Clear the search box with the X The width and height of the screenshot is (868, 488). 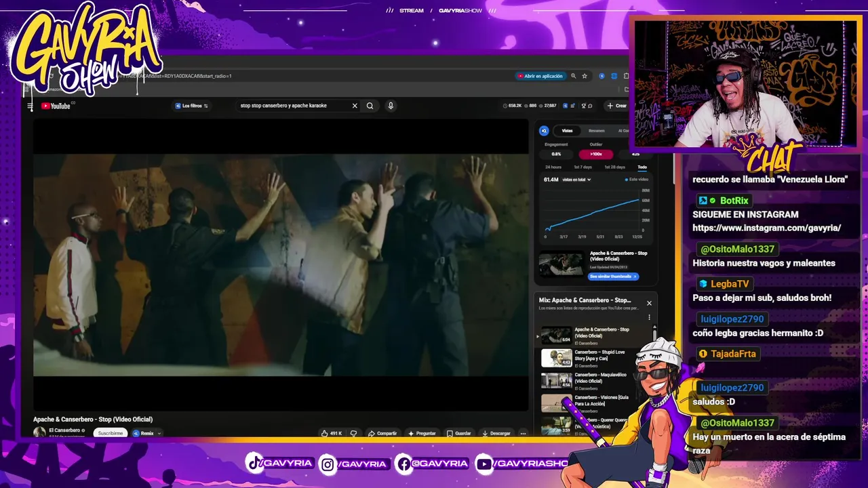[x=354, y=106]
